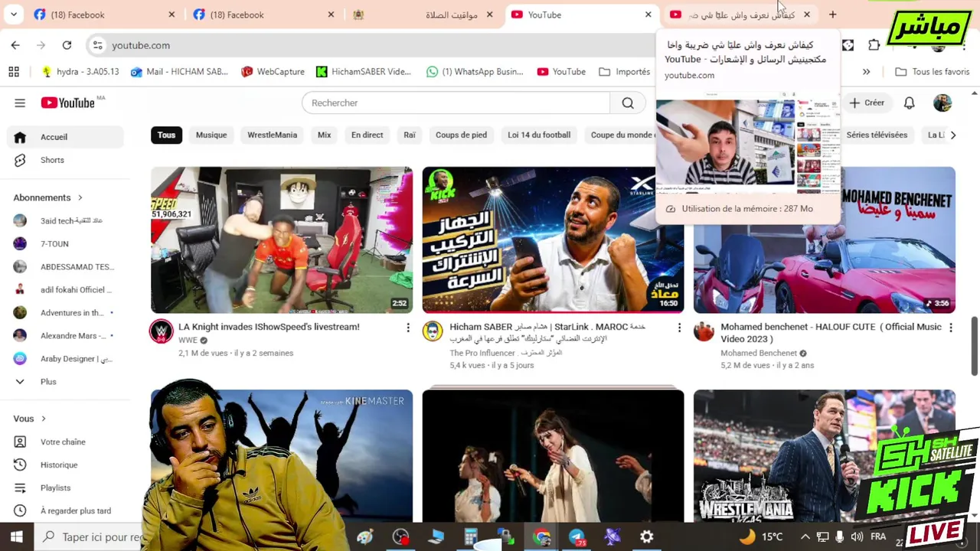
Task: Go back with browser back arrow
Action: tap(15, 45)
